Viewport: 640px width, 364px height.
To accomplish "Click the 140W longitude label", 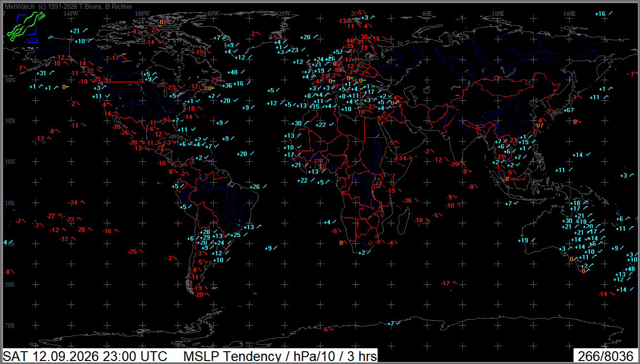I will pyautogui.click(x=71, y=13).
